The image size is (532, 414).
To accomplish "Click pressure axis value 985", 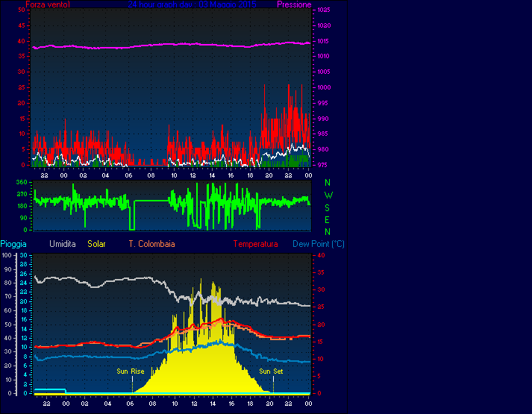I will tap(322, 134).
